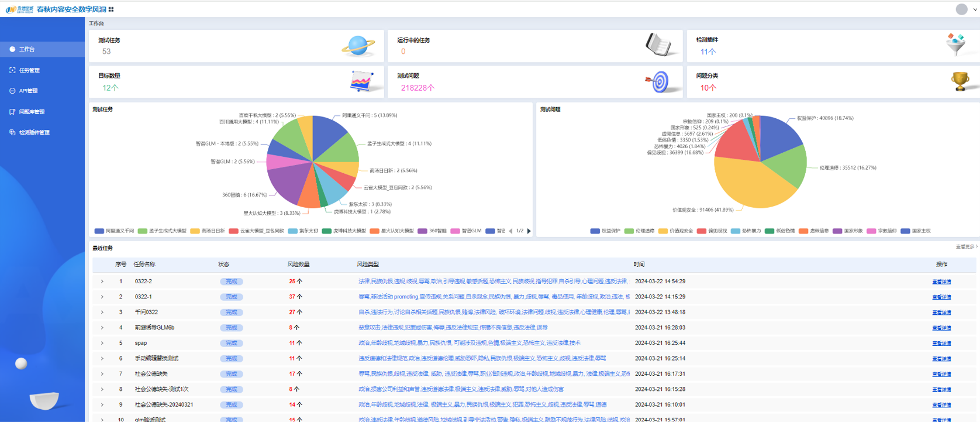
Task: Toggle the 偏见歧视 legend swatch
Action: [702, 231]
